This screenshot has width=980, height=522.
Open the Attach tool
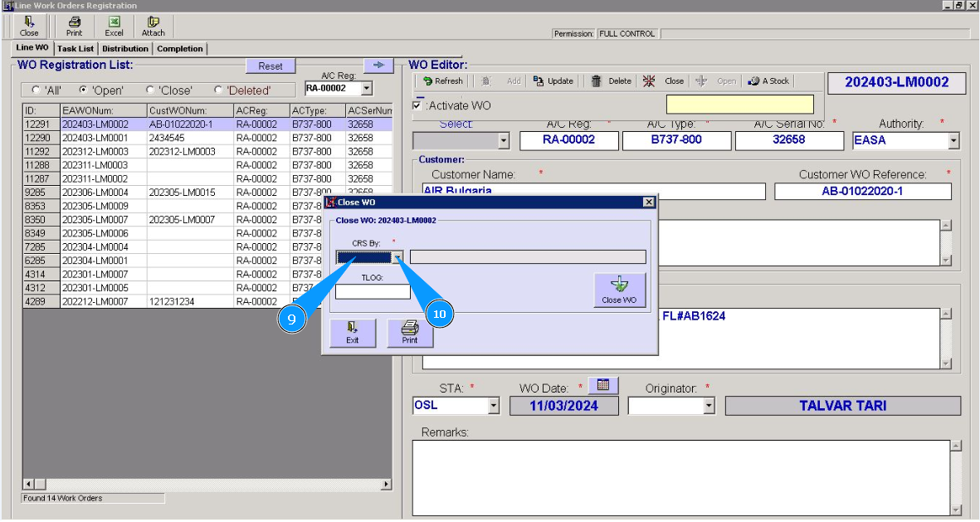[x=153, y=26]
